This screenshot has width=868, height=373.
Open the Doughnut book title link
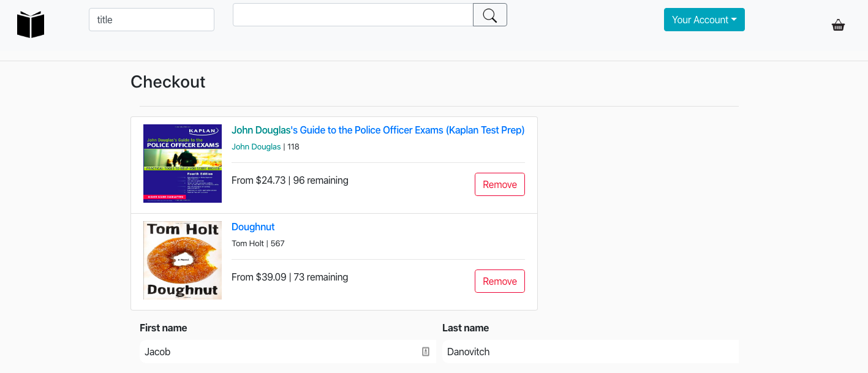point(253,227)
